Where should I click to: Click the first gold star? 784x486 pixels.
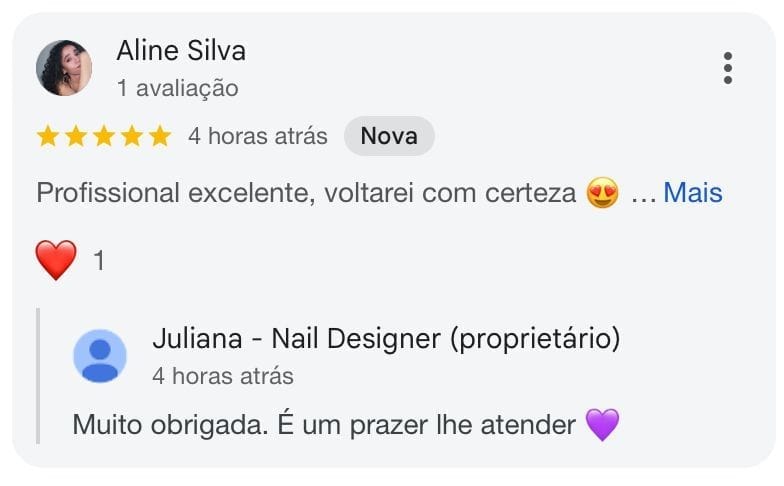(x=48, y=137)
